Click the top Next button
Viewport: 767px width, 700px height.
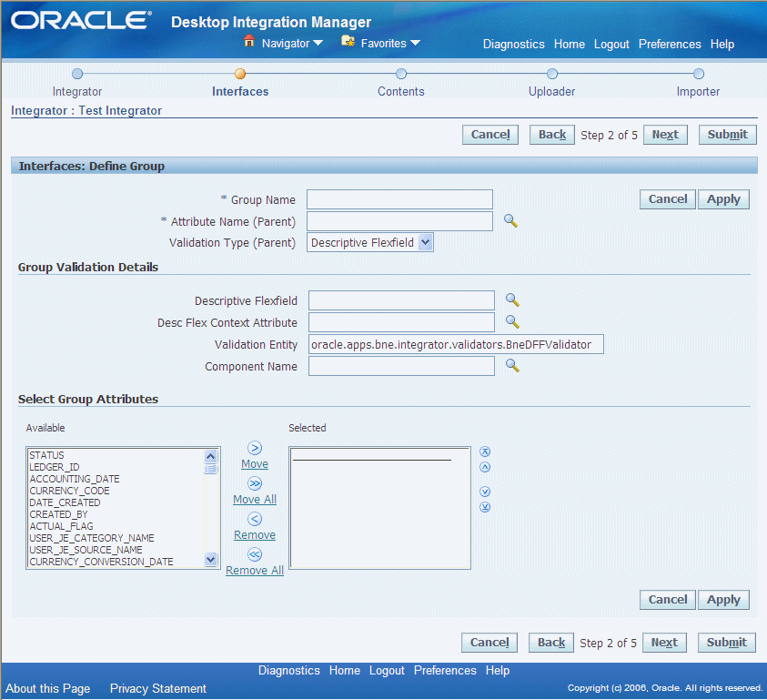point(665,135)
